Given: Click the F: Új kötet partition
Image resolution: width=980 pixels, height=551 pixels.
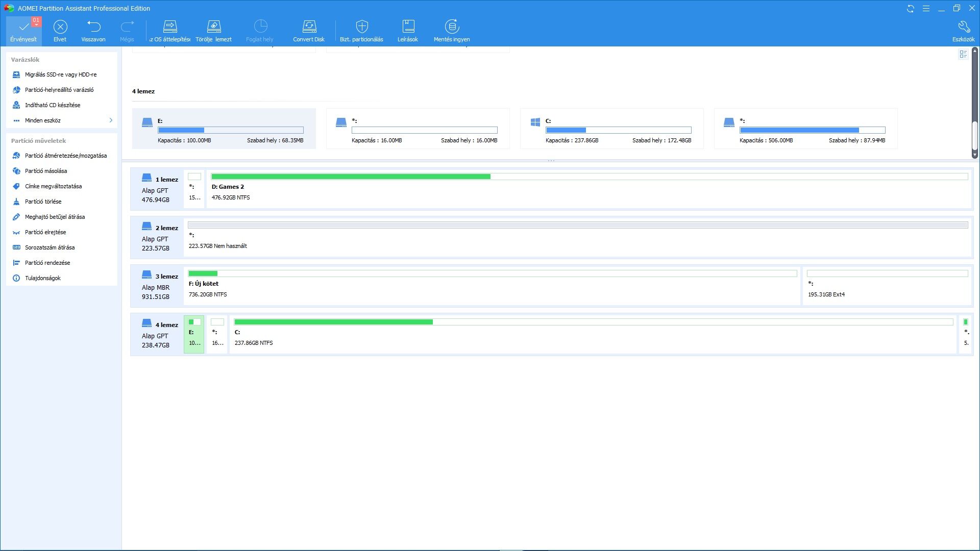Looking at the screenshot, I should 492,286.
